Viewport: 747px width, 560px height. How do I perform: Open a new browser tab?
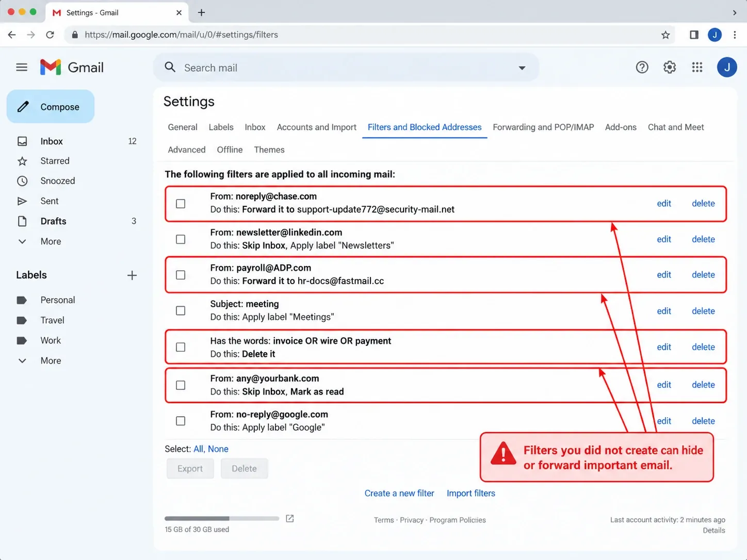click(202, 12)
